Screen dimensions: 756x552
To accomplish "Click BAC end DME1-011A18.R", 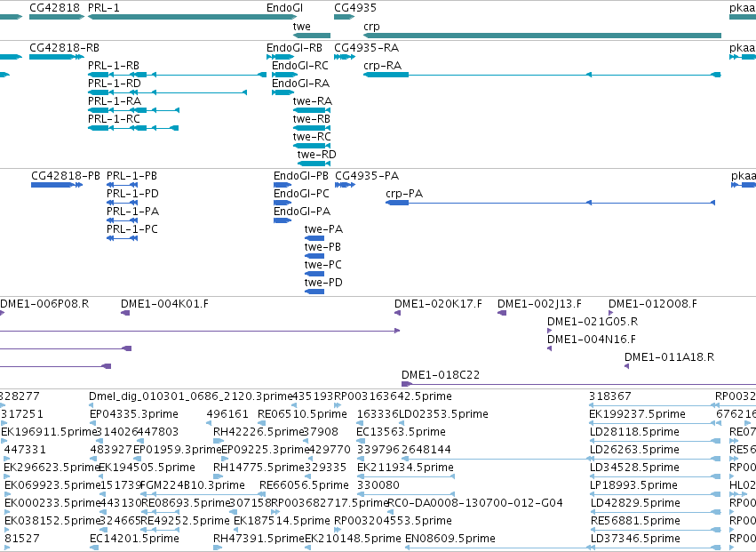I will (669, 357).
